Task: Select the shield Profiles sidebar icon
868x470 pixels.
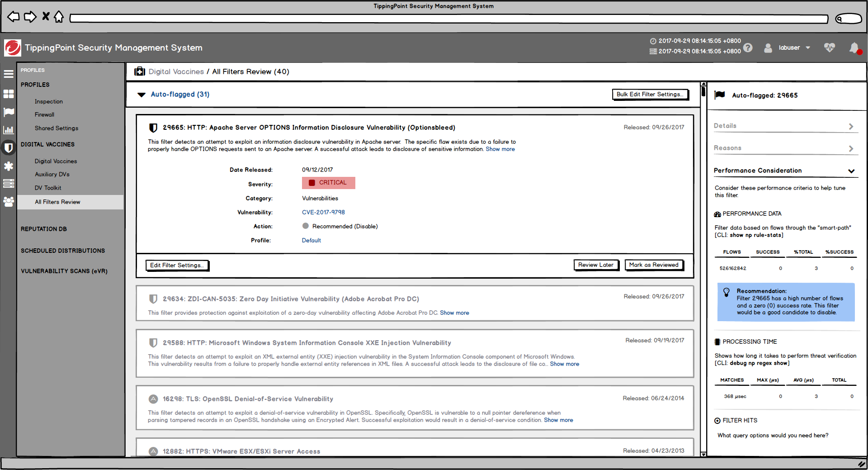Action: click(9, 147)
